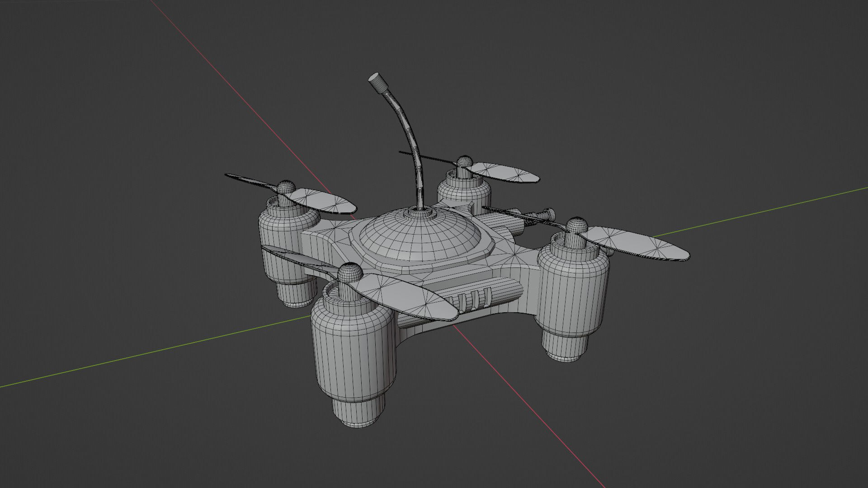Image resolution: width=868 pixels, height=488 pixels.
Task: Select the antenna tip cap on the drone
Action: point(377,82)
